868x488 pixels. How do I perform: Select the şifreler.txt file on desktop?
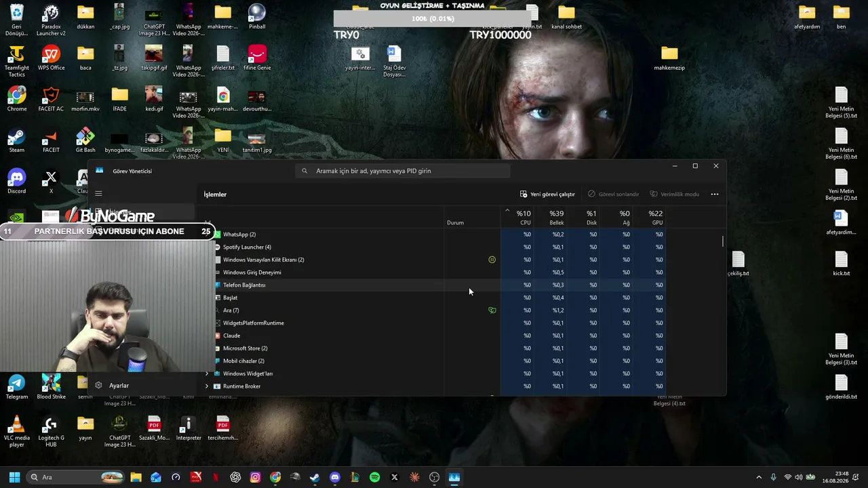click(223, 58)
